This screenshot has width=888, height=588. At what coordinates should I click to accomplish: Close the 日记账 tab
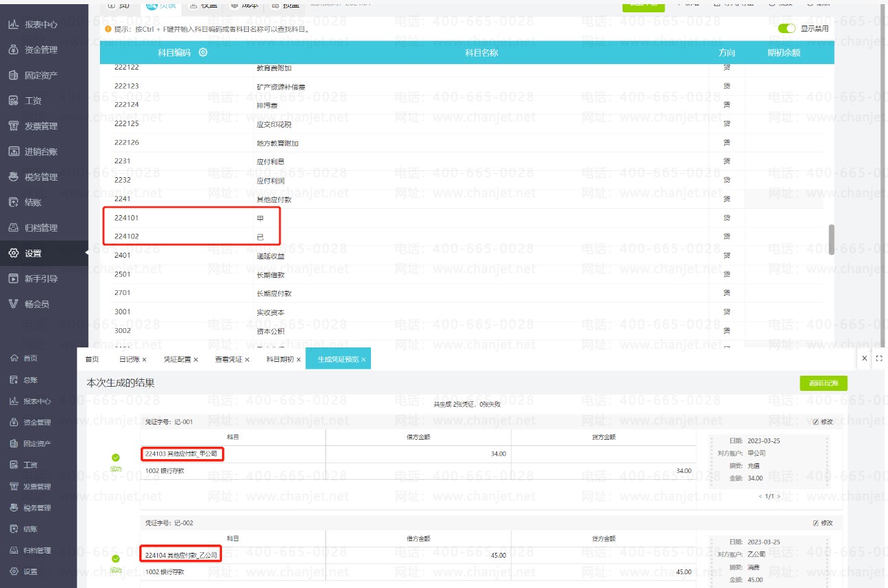(x=144, y=360)
